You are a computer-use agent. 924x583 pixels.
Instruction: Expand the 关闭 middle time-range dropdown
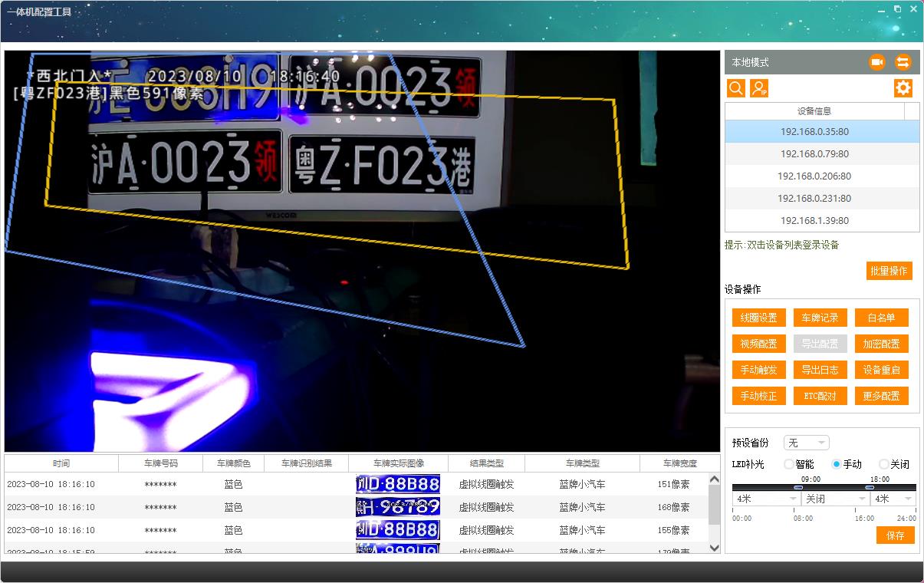pos(835,499)
